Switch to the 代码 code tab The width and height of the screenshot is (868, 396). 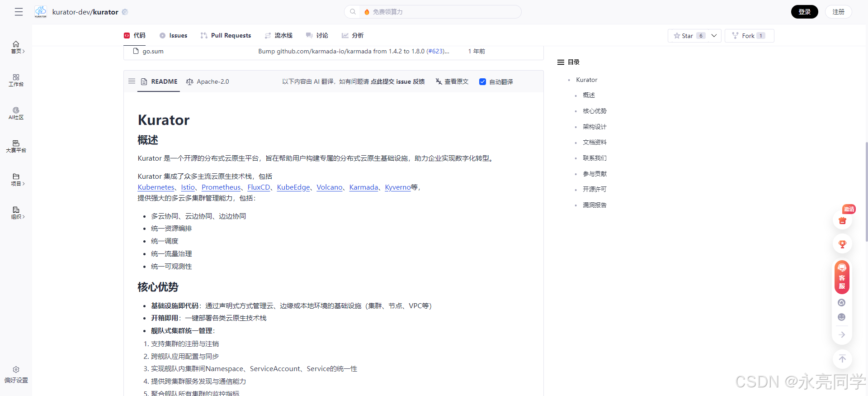[x=135, y=35]
